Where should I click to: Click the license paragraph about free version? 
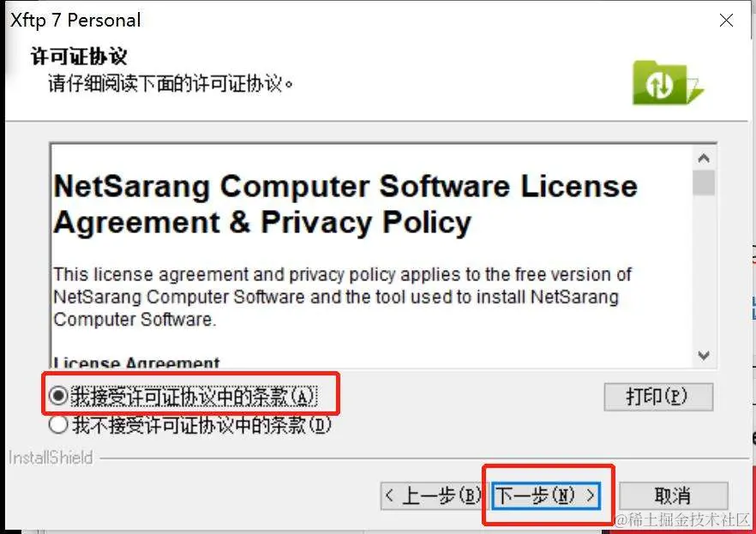pos(342,297)
